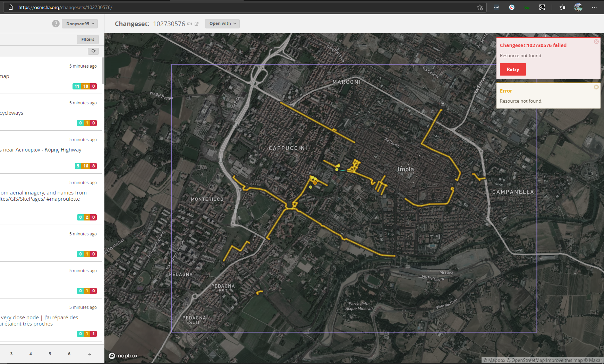
Task: Dismiss the Changeset failed notification
Action: (x=596, y=42)
